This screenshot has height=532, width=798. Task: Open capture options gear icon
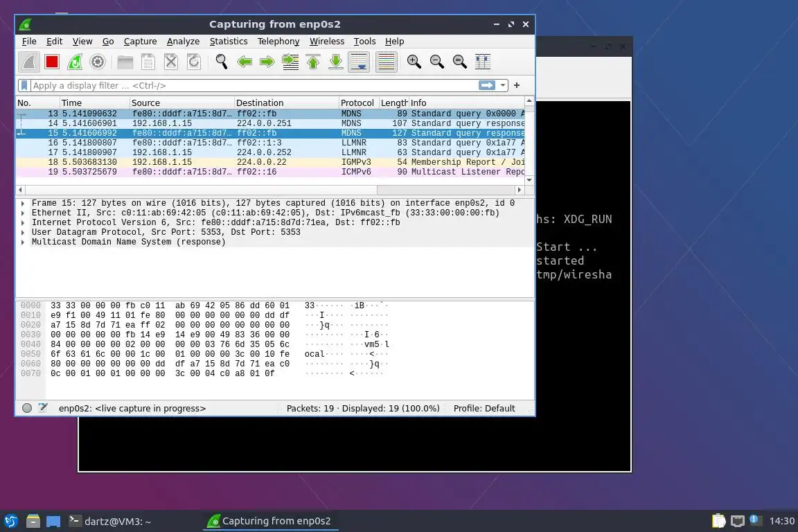[x=97, y=62]
